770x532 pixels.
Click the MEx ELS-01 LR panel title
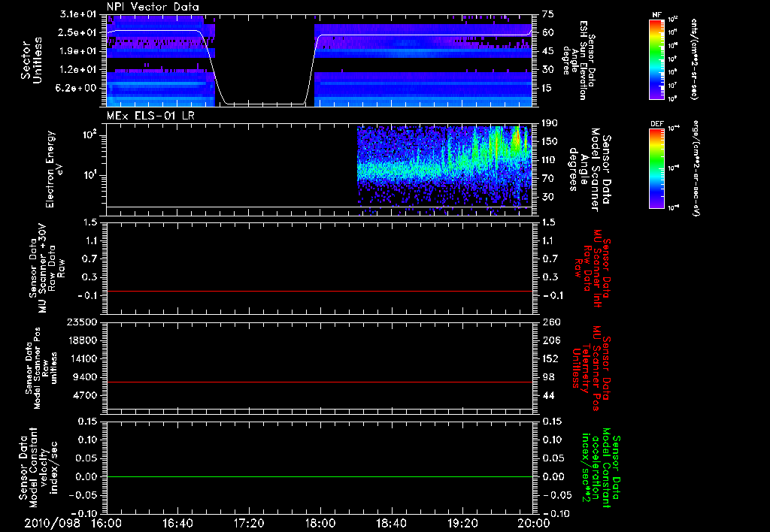coord(152,116)
